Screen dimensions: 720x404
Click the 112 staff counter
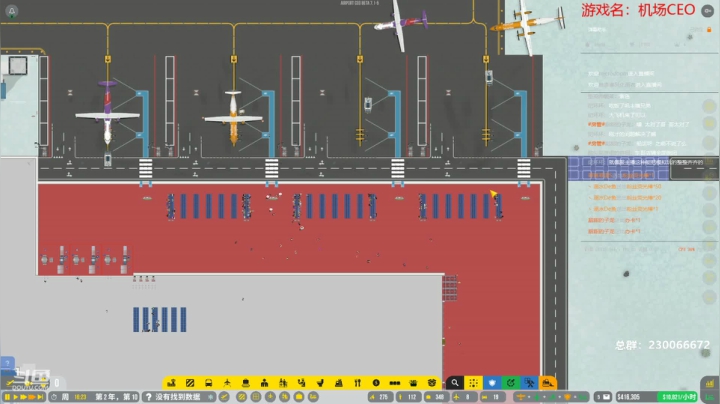408,397
